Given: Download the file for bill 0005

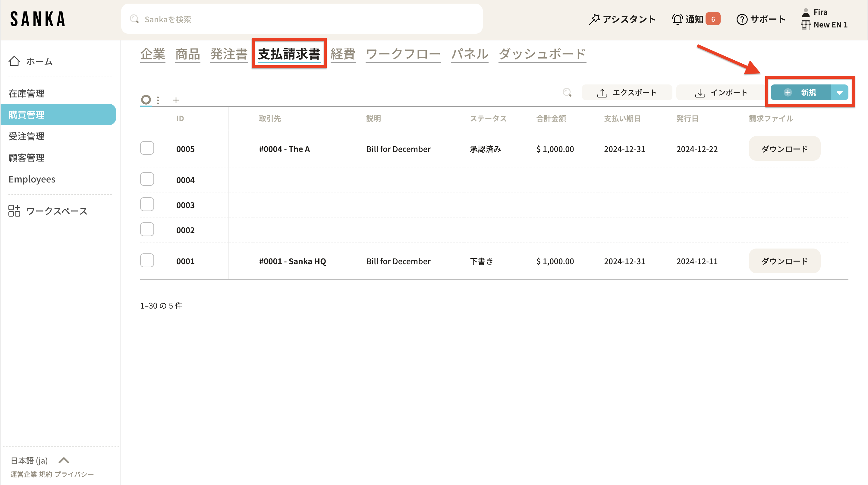Looking at the screenshot, I should pyautogui.click(x=784, y=149).
